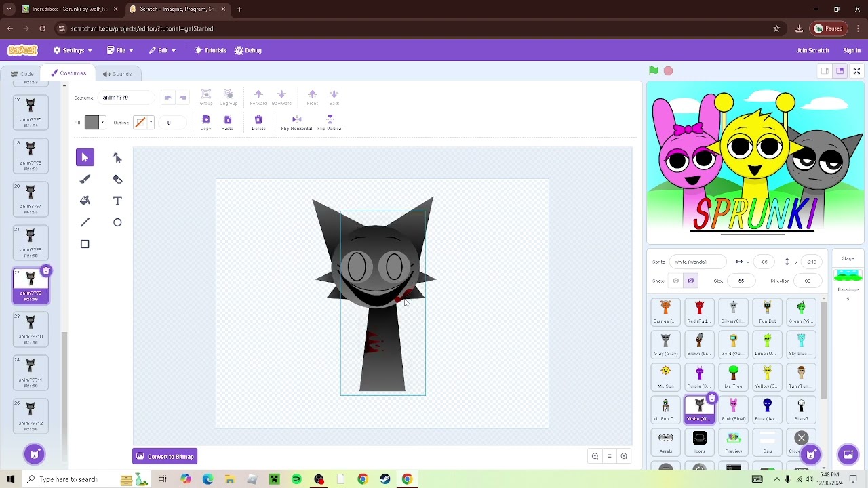Open Steam from the taskbar

click(385, 479)
